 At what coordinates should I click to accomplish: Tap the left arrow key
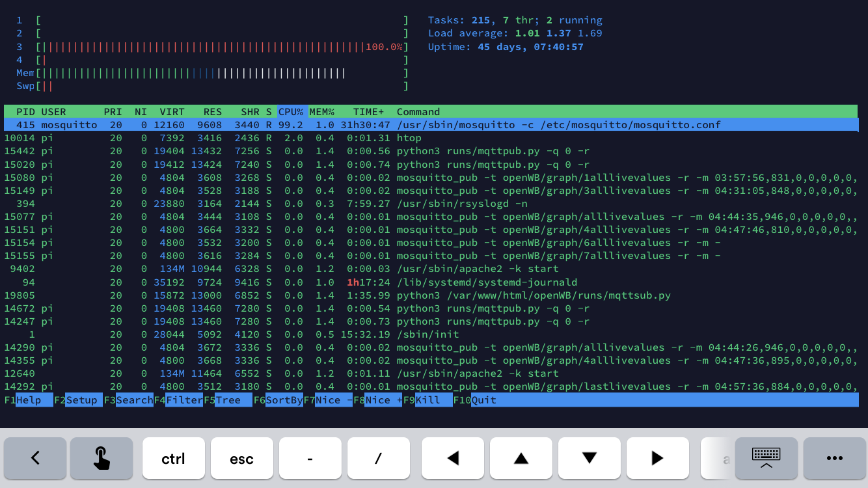(x=453, y=458)
